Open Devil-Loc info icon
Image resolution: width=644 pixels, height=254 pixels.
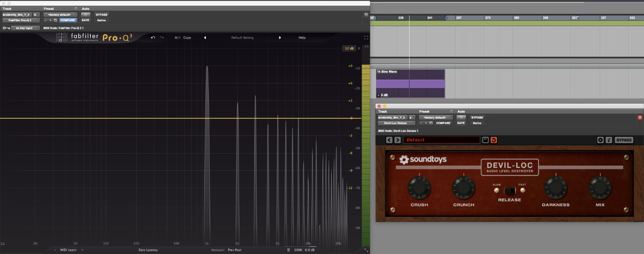pyautogui.click(x=609, y=140)
